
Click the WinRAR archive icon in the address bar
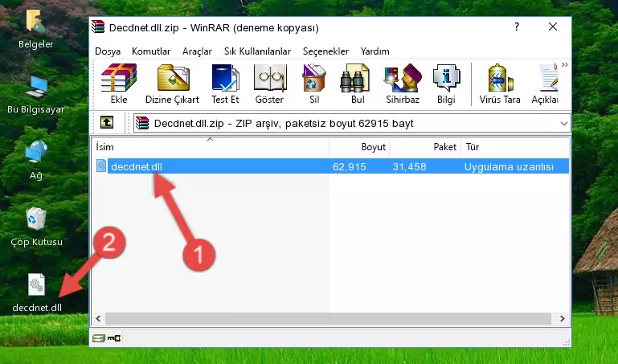[143, 123]
